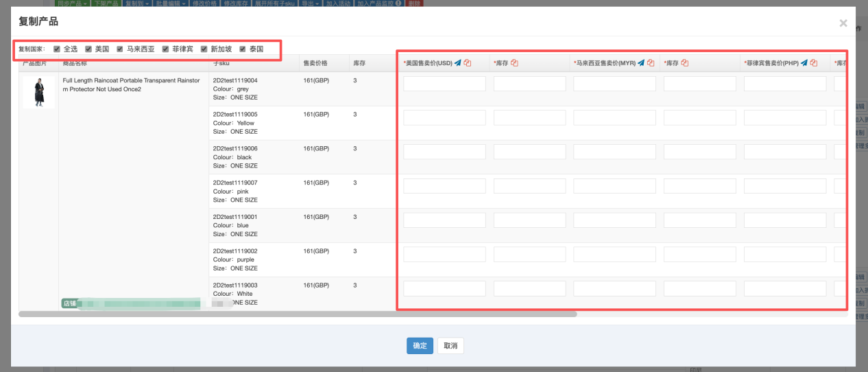Disable the 泰国 country checkbox
Viewport: 868px width, 372px height.
click(243, 49)
